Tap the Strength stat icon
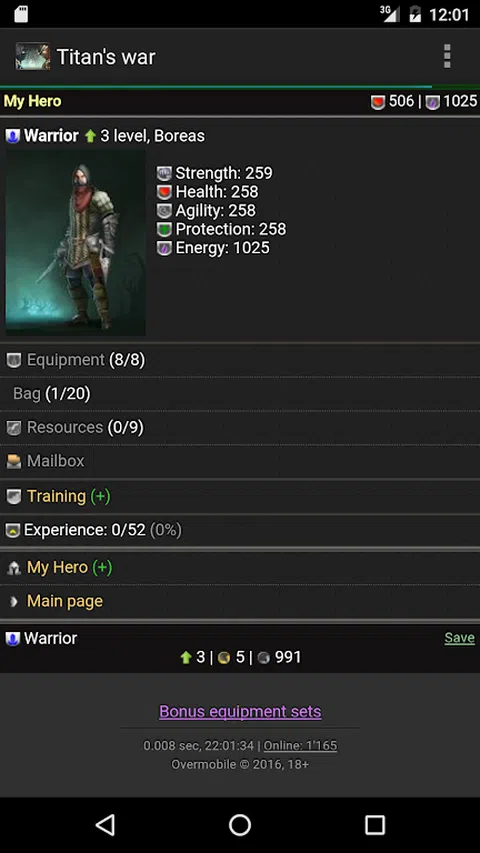Viewport: 480px width, 853px height. [x=164, y=174]
